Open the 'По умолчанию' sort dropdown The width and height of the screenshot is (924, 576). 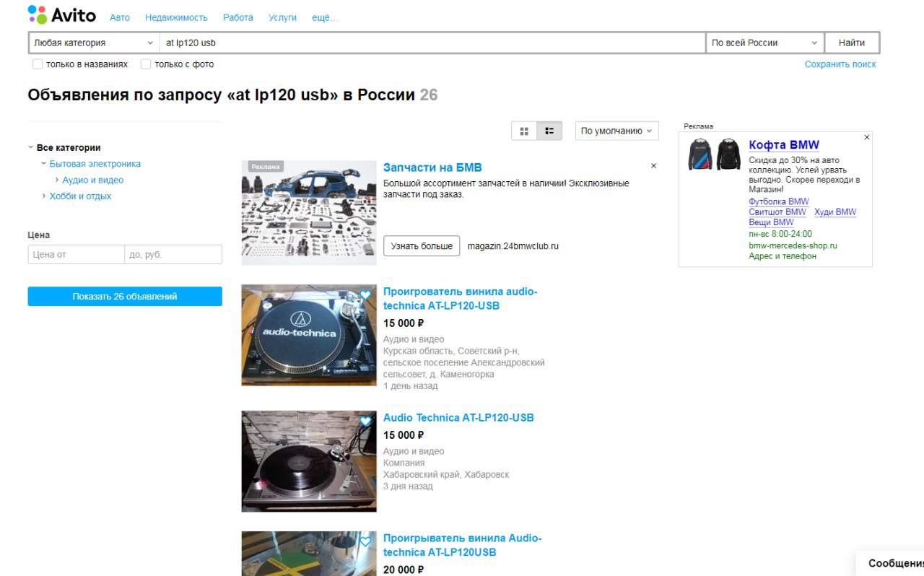pyautogui.click(x=617, y=131)
